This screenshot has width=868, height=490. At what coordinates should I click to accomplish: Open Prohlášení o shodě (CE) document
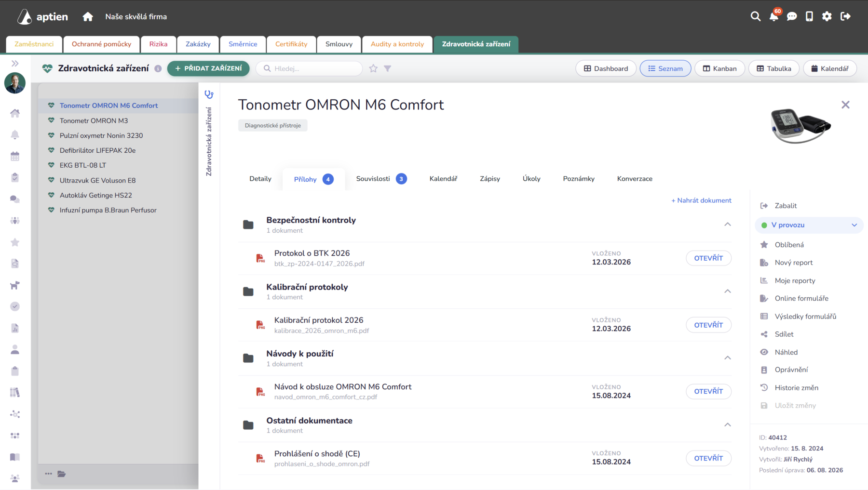(x=708, y=458)
